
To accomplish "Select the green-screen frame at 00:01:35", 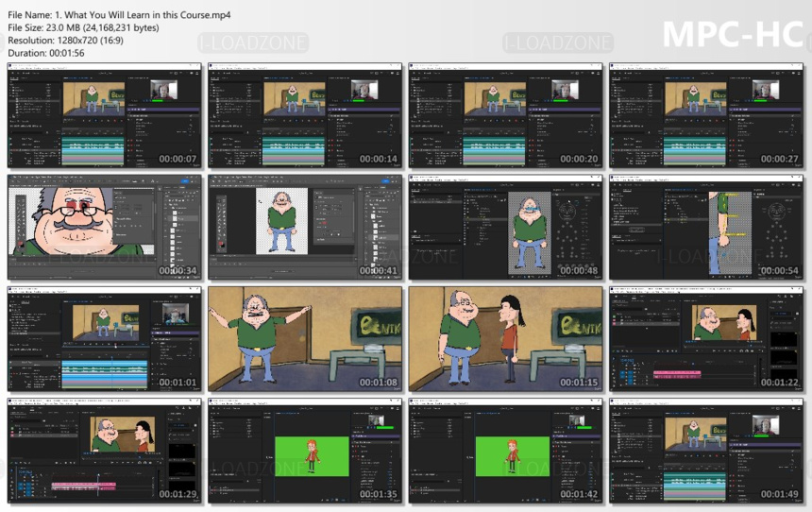I will [305, 451].
